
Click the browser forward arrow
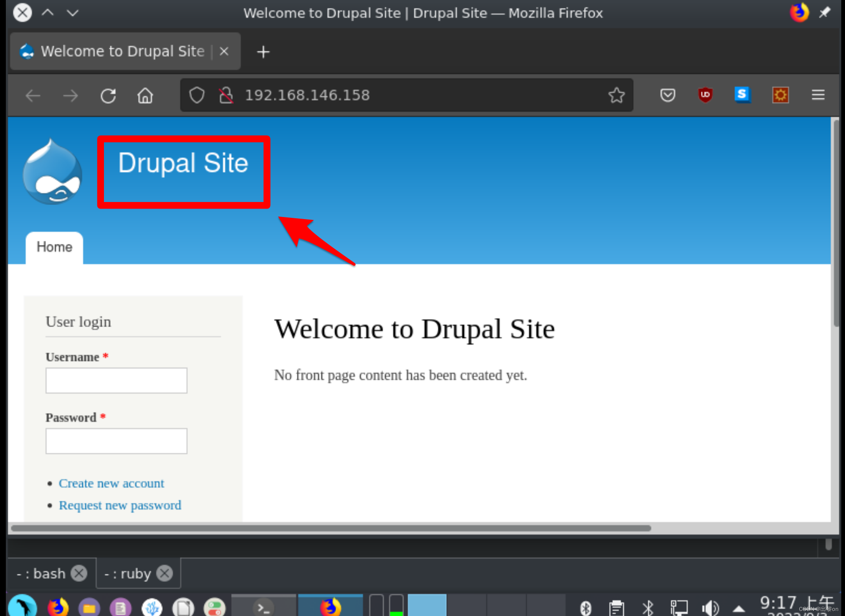[x=70, y=96]
